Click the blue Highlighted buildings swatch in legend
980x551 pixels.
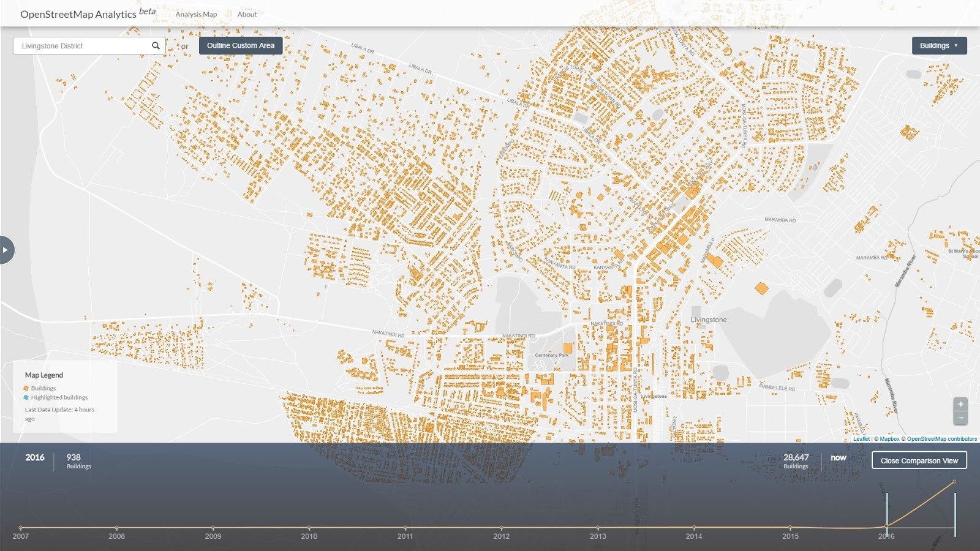tap(25, 397)
